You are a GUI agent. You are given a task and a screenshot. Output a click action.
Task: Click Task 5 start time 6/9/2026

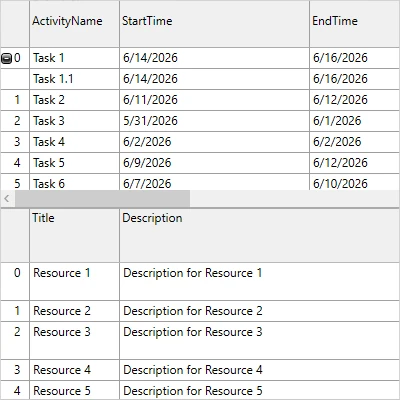pyautogui.click(x=214, y=163)
